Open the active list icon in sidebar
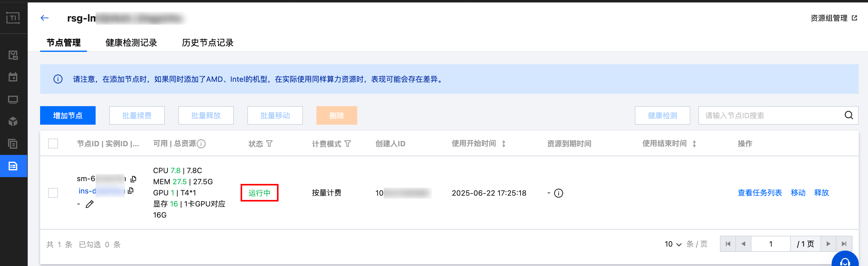 click(13, 166)
